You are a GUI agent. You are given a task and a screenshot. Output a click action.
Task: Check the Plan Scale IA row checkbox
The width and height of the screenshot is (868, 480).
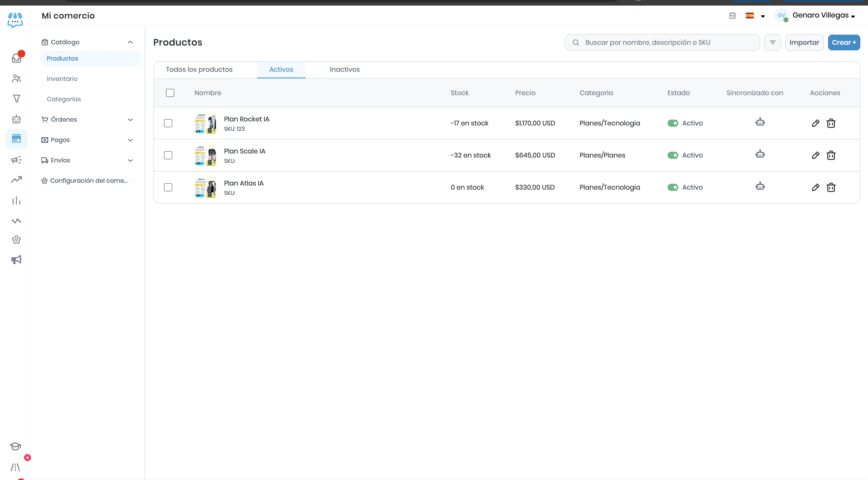pyautogui.click(x=168, y=155)
